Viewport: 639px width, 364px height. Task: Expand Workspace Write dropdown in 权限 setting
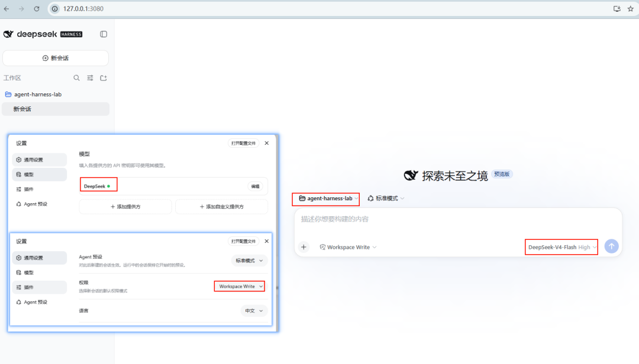pyautogui.click(x=240, y=287)
